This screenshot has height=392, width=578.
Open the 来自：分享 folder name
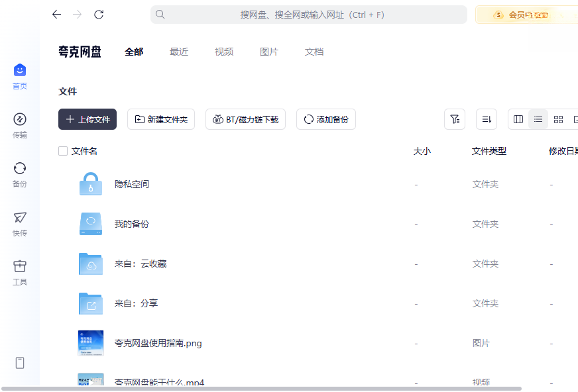pos(136,303)
